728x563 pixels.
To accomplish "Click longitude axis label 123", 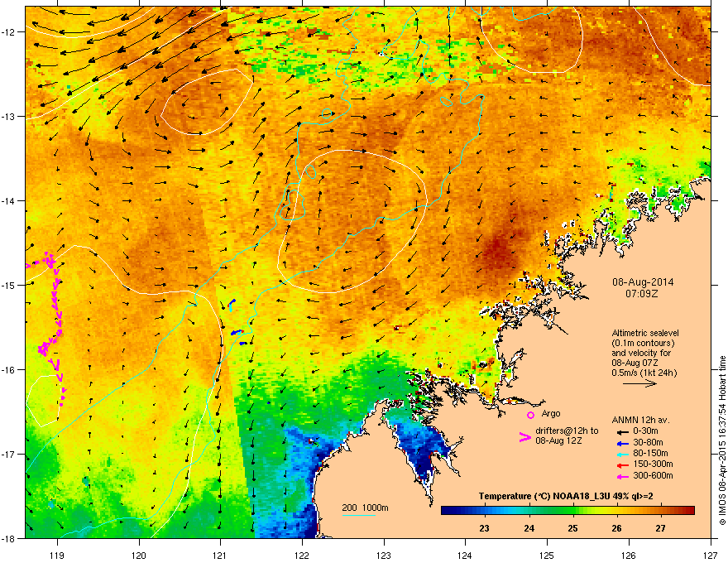I will [x=384, y=555].
